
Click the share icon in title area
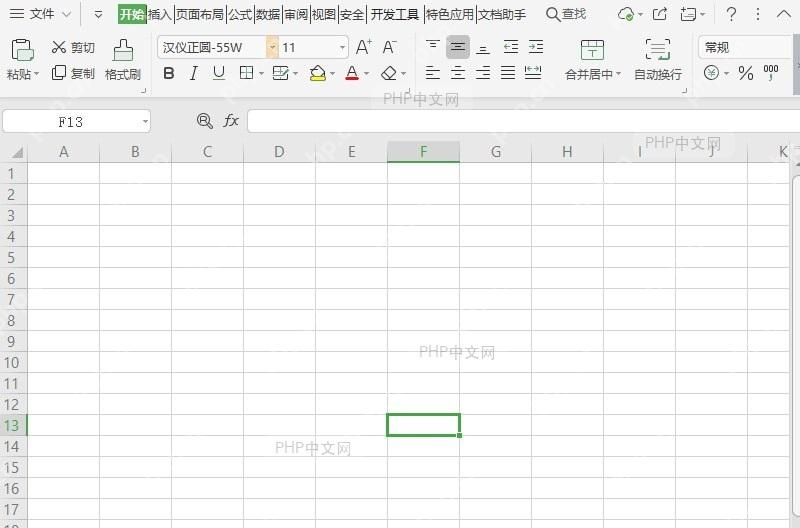pos(660,14)
